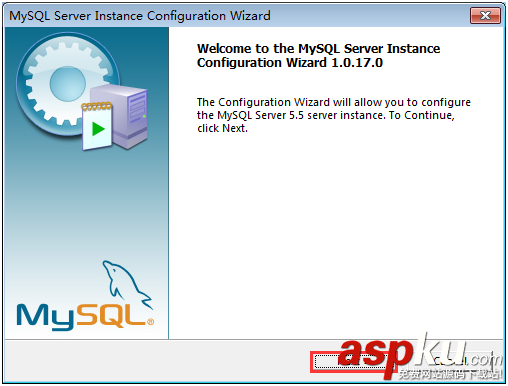The width and height of the screenshot is (508, 386).
Task: Click the gear and server wizard graphic
Action: point(82,91)
